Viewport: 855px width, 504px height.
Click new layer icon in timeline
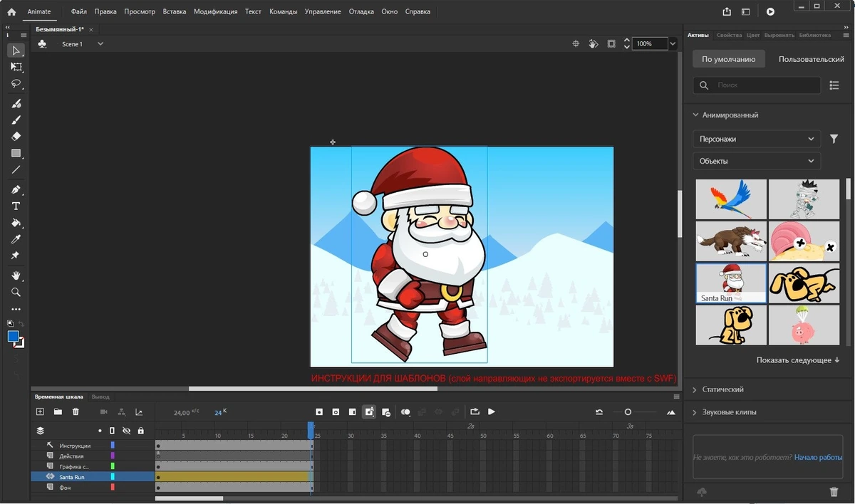point(40,411)
